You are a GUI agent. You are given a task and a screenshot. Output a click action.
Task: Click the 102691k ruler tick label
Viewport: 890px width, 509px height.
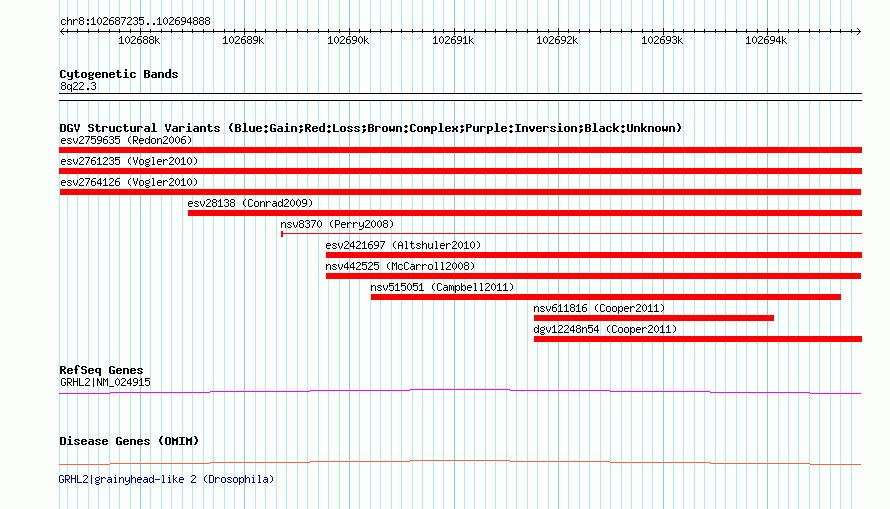(x=453, y=40)
